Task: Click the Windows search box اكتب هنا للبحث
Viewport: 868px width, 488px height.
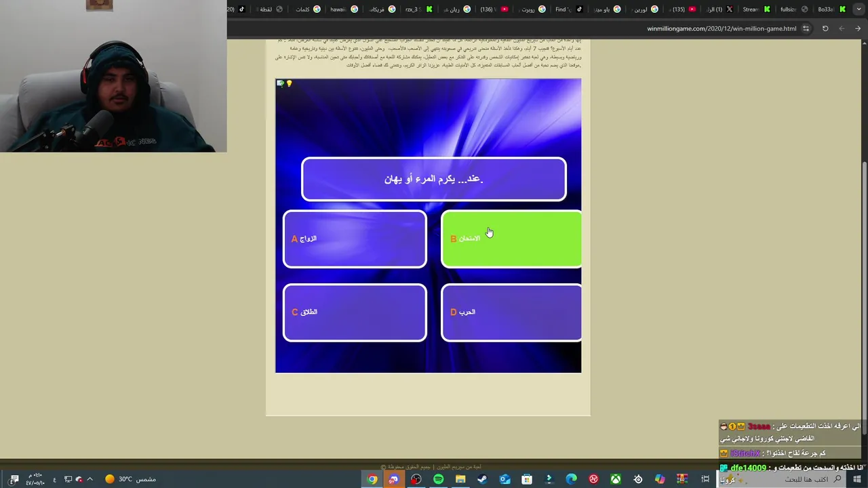Action: 783,479
